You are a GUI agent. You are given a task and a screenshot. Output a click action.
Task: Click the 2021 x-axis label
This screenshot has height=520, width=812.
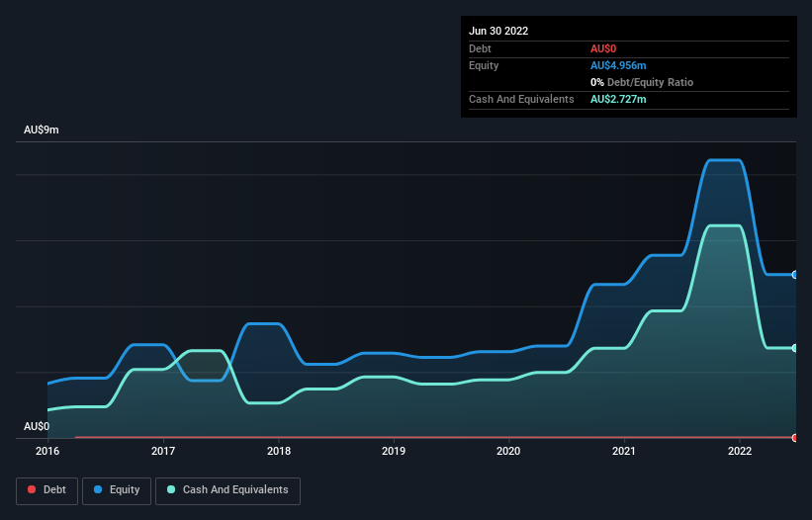624,451
